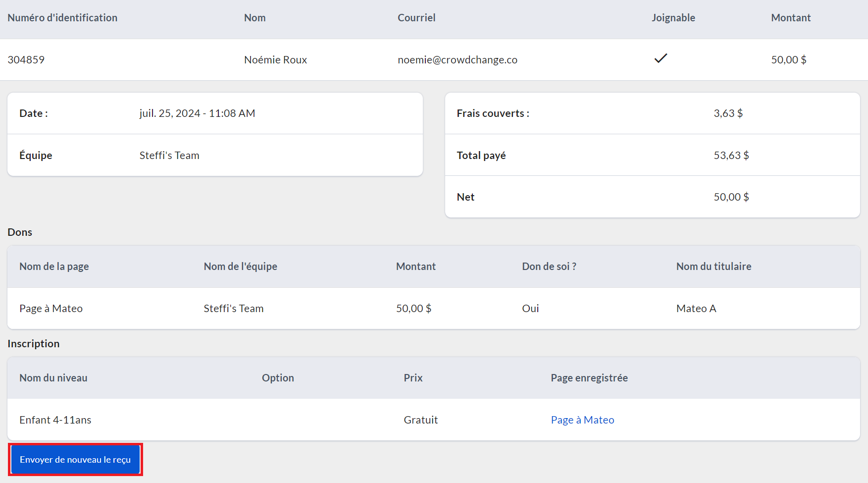Click the Steffi's Team value beside Équipe
This screenshot has width=868, height=483.
(169, 156)
